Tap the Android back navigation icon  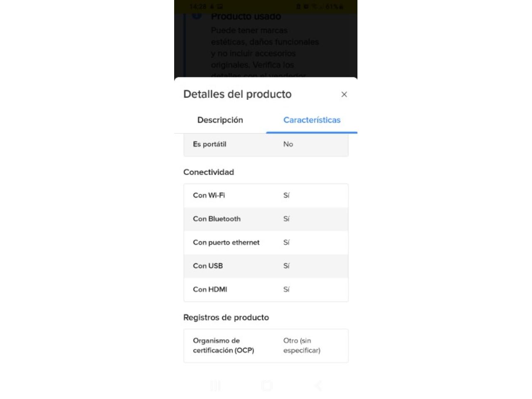[x=318, y=386]
